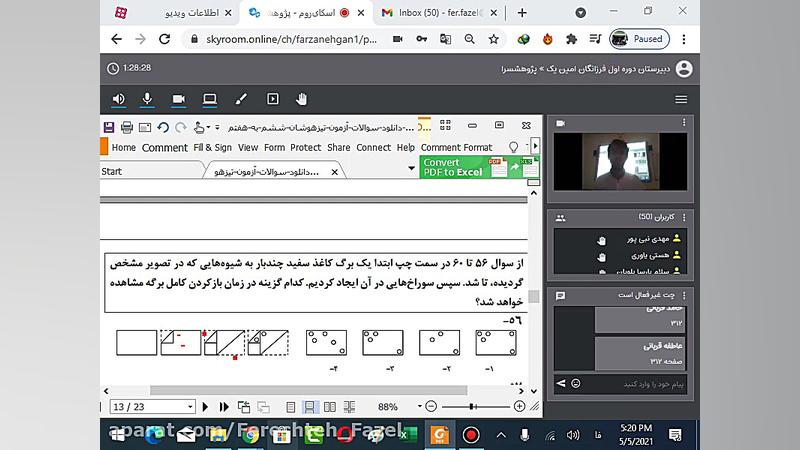The height and width of the screenshot is (450, 800).
Task: Open the Comment Format tab
Action: pos(457,147)
